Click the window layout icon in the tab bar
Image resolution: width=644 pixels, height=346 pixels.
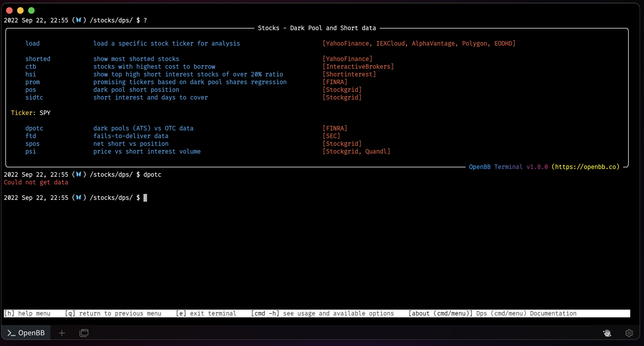tap(84, 333)
